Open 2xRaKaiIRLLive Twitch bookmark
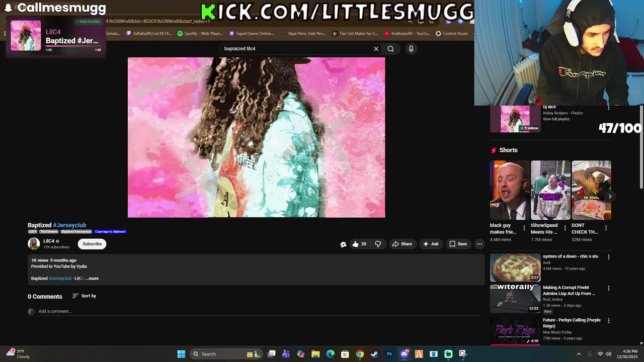644x362 pixels. [x=149, y=34]
